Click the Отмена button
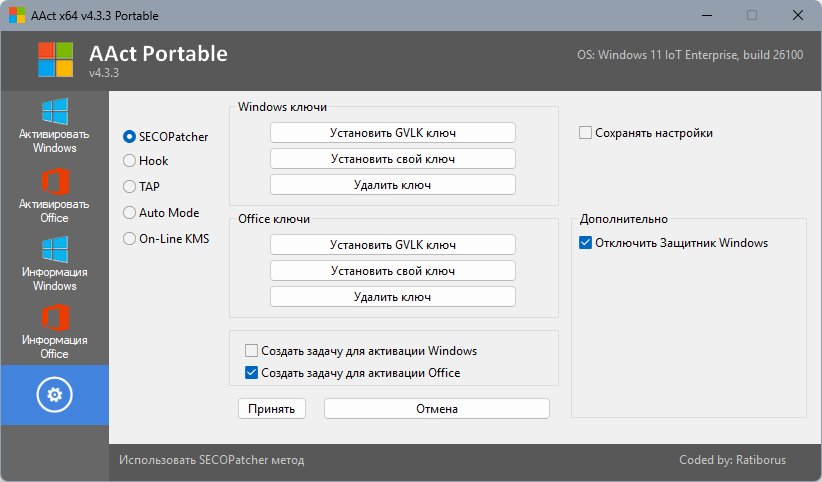 [x=436, y=408]
